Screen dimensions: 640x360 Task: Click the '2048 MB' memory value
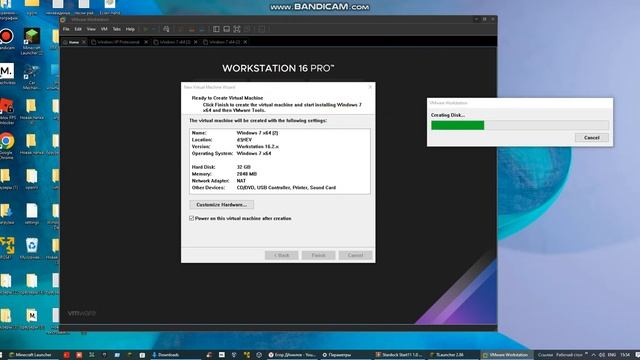247,174
